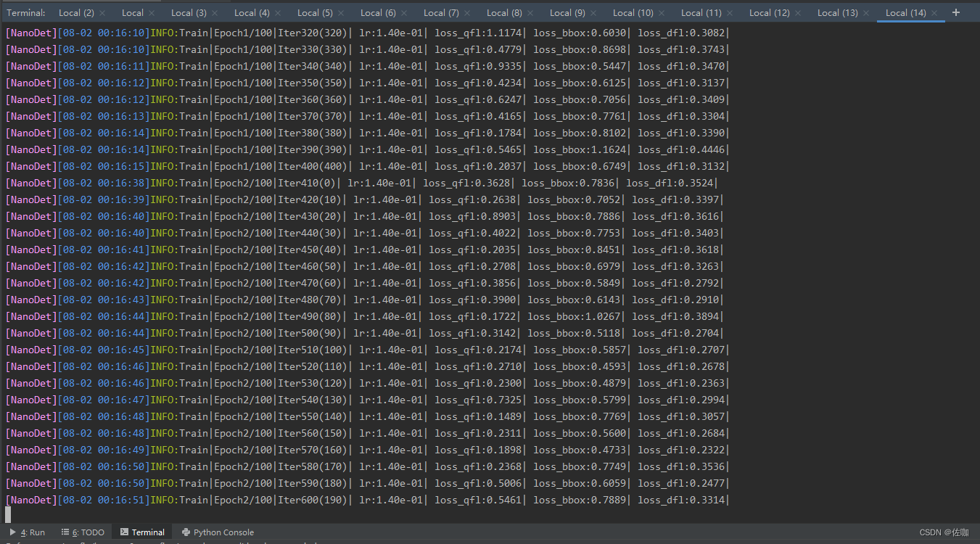The image size is (980, 544).
Task: Switch to the Local (2) terminal tab
Action: 76,13
